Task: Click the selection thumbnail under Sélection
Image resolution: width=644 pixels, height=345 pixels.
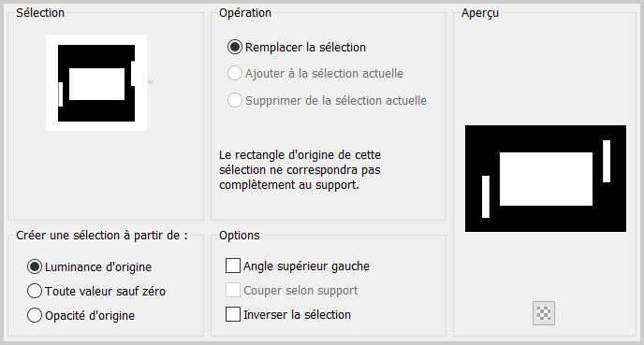Action: point(96,82)
